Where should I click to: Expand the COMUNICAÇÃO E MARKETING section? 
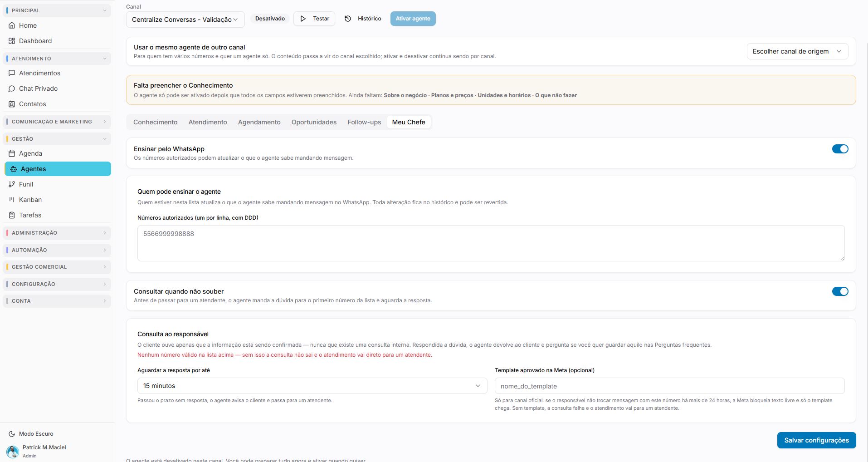[57, 122]
